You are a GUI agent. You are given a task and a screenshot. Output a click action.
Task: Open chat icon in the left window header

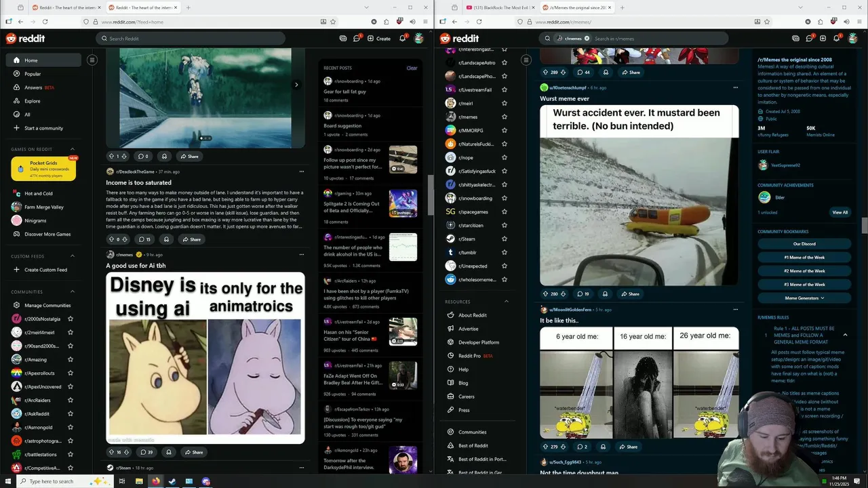pyautogui.click(x=357, y=39)
